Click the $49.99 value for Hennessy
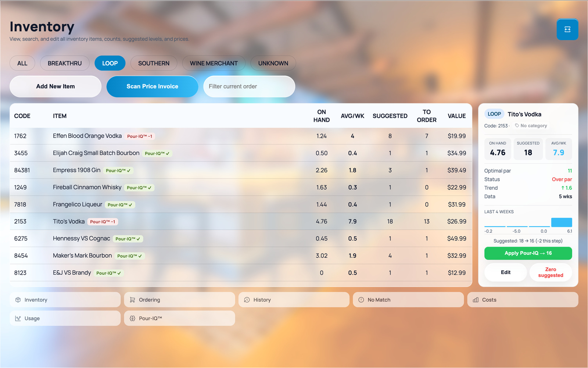Viewport: 588px width, 368px height. click(x=457, y=239)
